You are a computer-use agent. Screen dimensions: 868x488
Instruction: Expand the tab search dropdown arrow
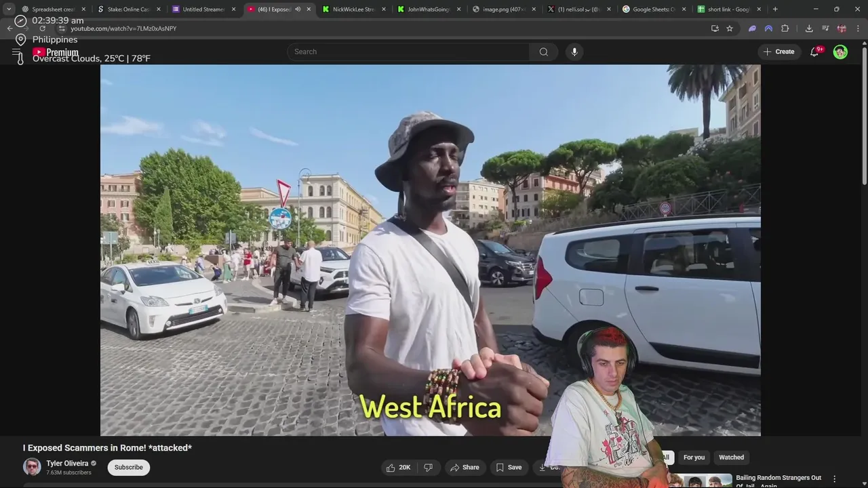[x=9, y=9]
